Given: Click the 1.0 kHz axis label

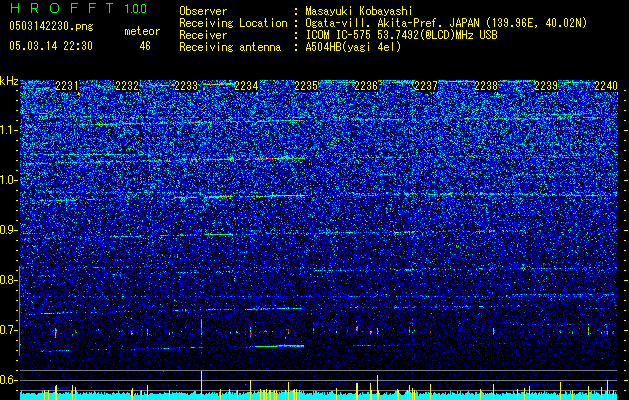Looking at the screenshot, I should click(8, 180).
